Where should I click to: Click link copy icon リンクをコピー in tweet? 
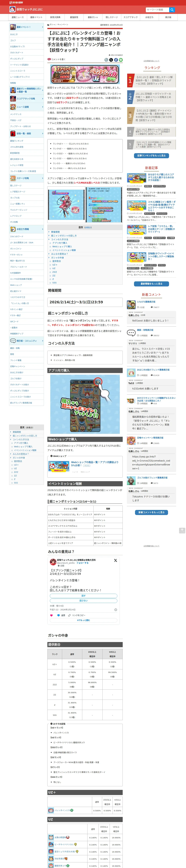(70, 615)
